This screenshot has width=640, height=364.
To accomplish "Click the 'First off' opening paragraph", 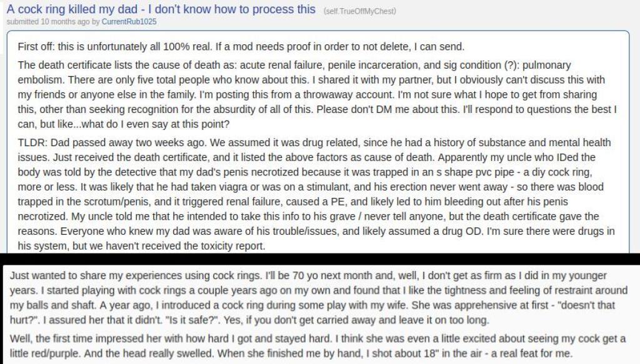I will [241, 46].
